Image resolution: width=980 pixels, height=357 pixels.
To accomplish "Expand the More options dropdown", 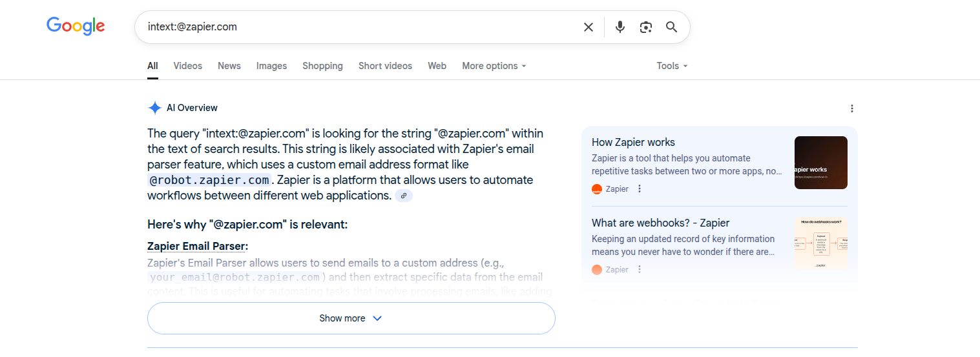I will 494,66.
